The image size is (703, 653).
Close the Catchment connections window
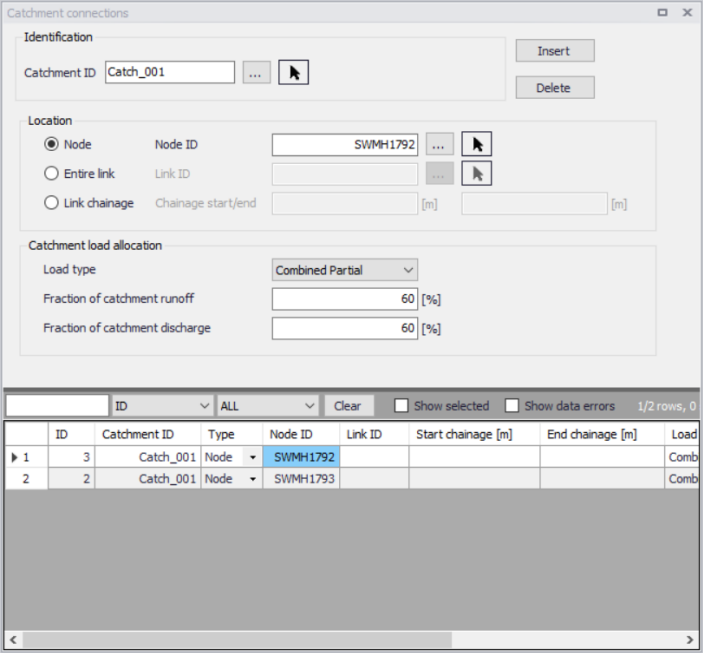[x=687, y=13]
